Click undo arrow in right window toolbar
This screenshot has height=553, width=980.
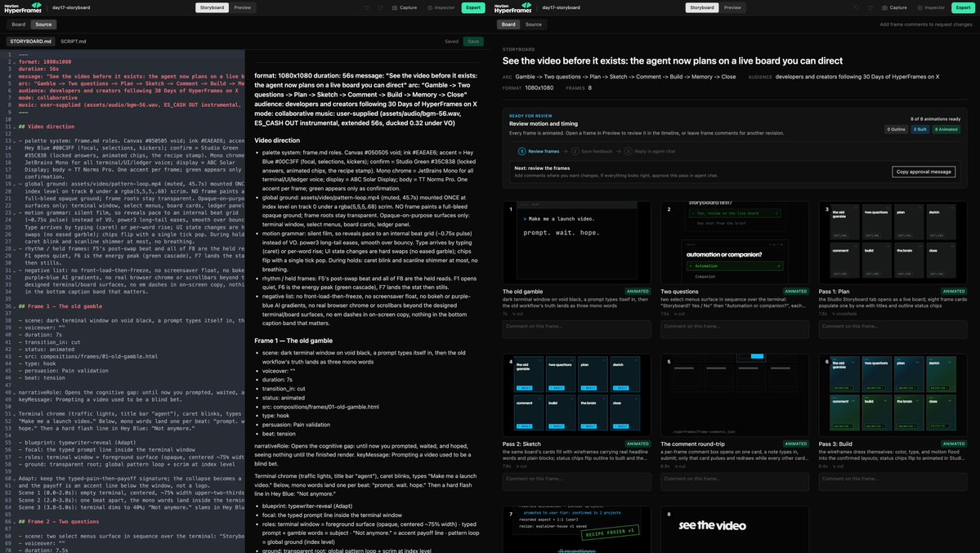pos(857,7)
